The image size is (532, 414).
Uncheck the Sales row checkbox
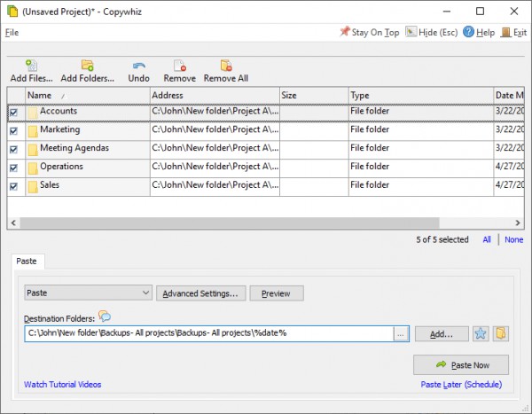tap(13, 186)
